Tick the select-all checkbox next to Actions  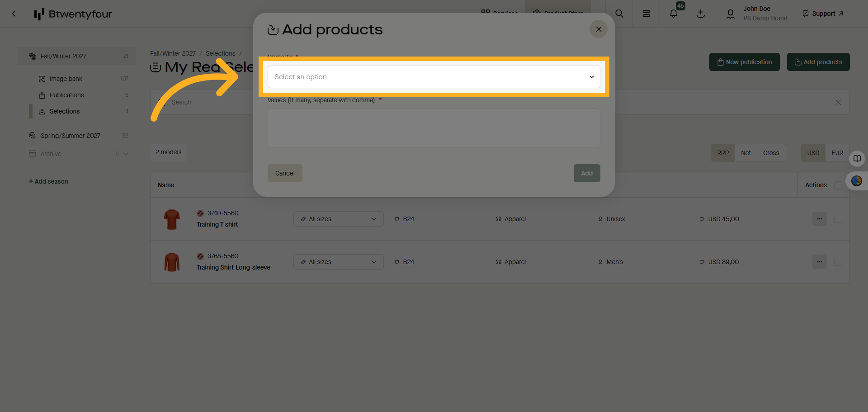[x=838, y=185]
